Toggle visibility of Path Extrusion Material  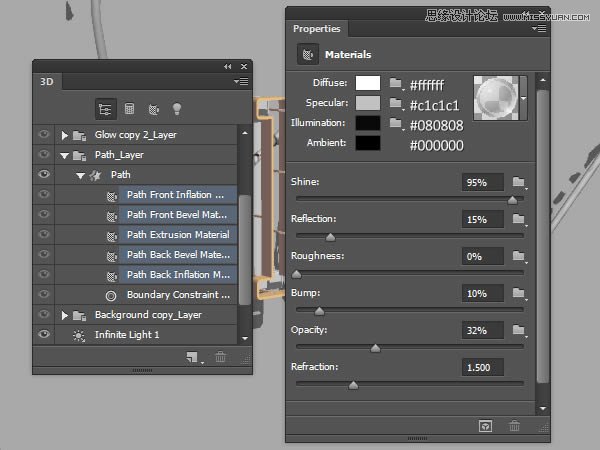pos(44,234)
